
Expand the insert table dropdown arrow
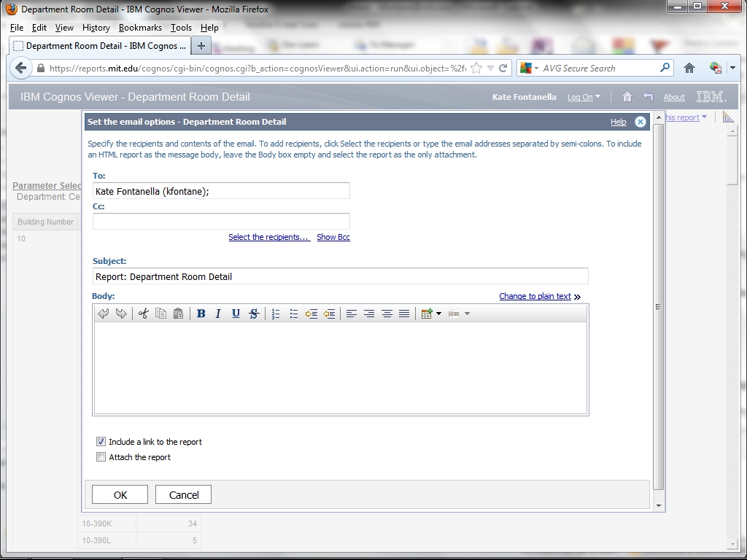[x=438, y=314]
